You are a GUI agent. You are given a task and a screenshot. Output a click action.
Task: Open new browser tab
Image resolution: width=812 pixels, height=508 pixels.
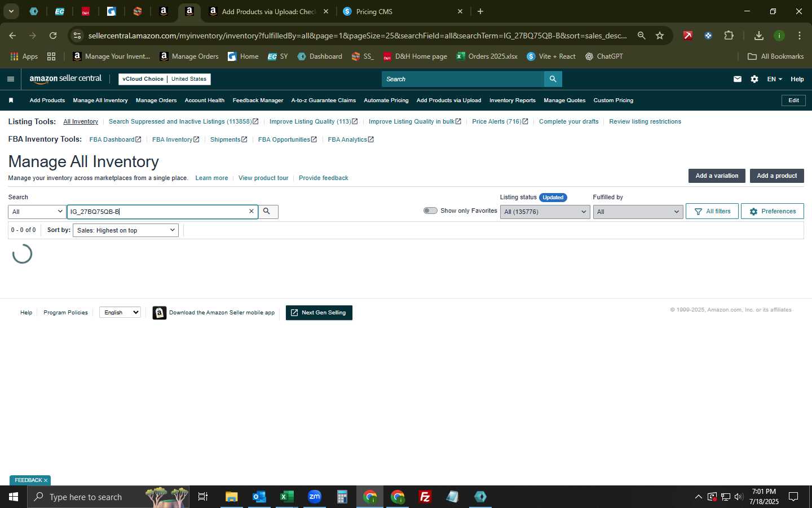pyautogui.click(x=480, y=11)
